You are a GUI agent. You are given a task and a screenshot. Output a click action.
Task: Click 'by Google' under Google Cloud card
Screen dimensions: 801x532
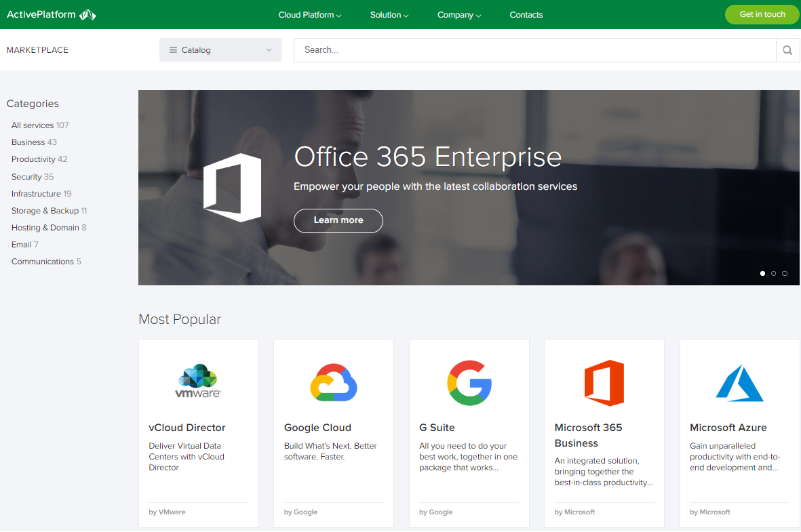click(x=301, y=512)
